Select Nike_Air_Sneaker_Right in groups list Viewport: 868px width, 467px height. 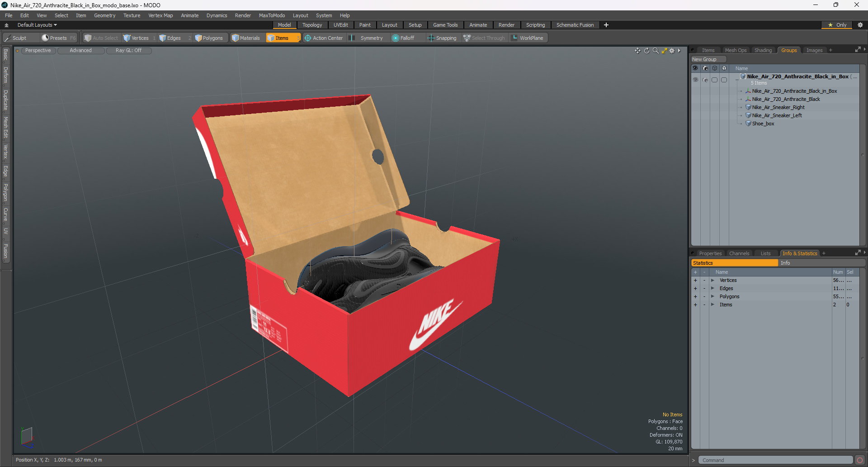[778, 107]
